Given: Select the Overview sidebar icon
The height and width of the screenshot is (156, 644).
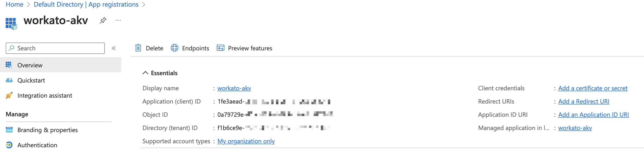Looking at the screenshot, I should [9, 65].
